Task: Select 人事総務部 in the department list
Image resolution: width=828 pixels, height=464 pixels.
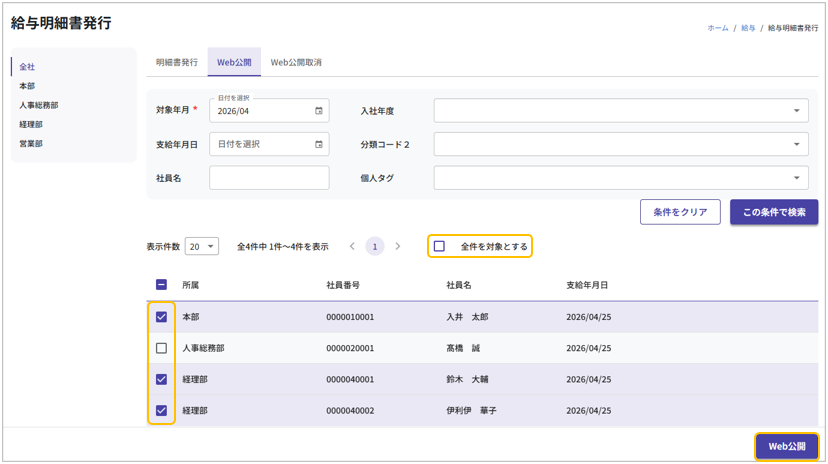Action: click(39, 105)
